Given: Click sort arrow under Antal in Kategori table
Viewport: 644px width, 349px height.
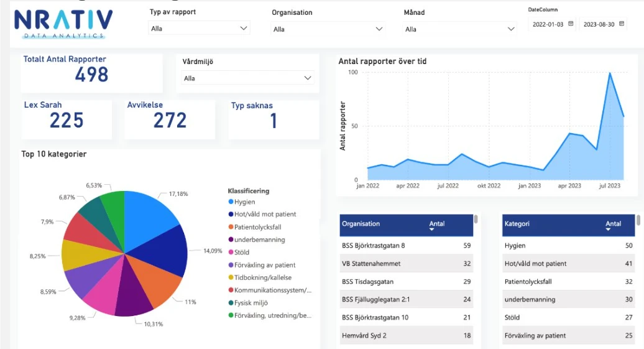Looking at the screenshot, I should (x=608, y=230).
